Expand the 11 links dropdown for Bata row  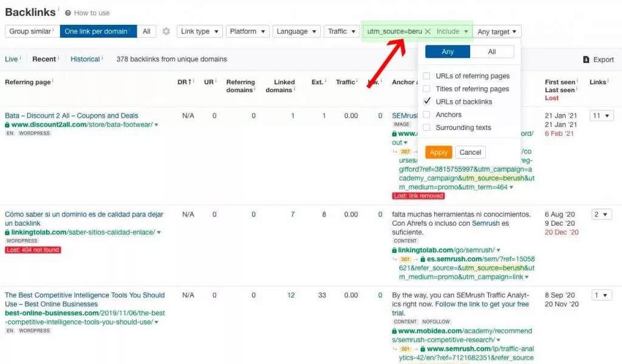[601, 116]
